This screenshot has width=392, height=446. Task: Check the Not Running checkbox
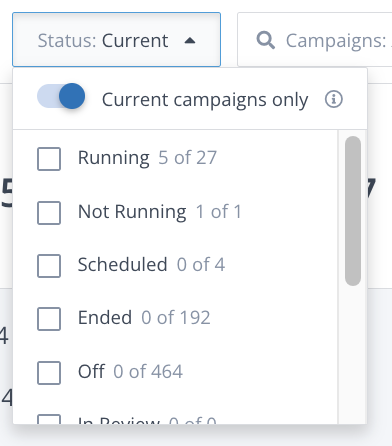(49, 213)
